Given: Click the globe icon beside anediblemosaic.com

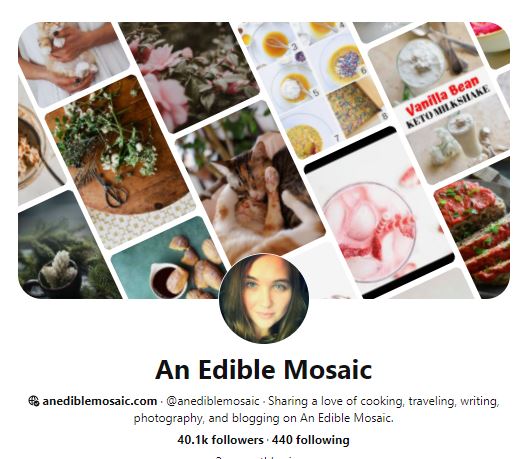Looking at the screenshot, I should [34, 401].
